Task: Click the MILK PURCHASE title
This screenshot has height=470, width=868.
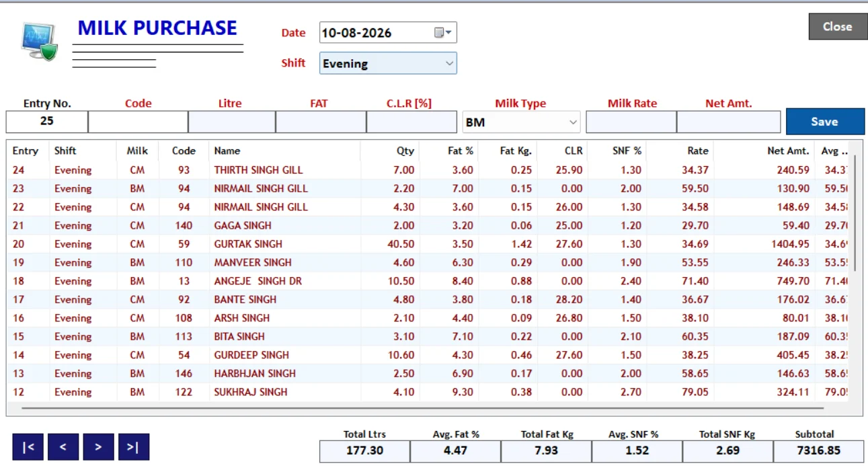Action: point(157,28)
